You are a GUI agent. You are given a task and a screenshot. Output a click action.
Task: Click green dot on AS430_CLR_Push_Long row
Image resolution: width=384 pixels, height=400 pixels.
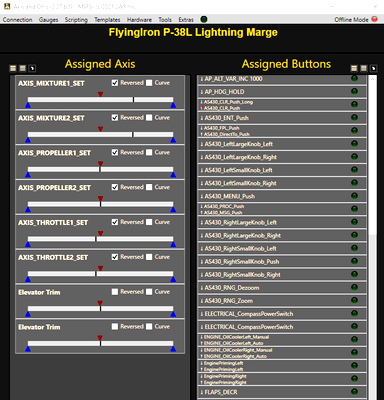pos(354,104)
